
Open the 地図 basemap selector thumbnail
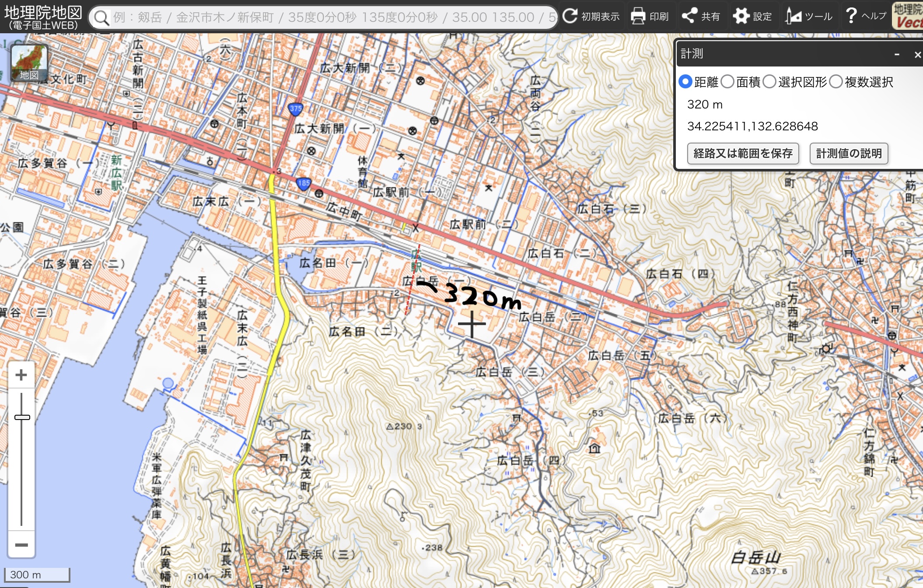29,63
